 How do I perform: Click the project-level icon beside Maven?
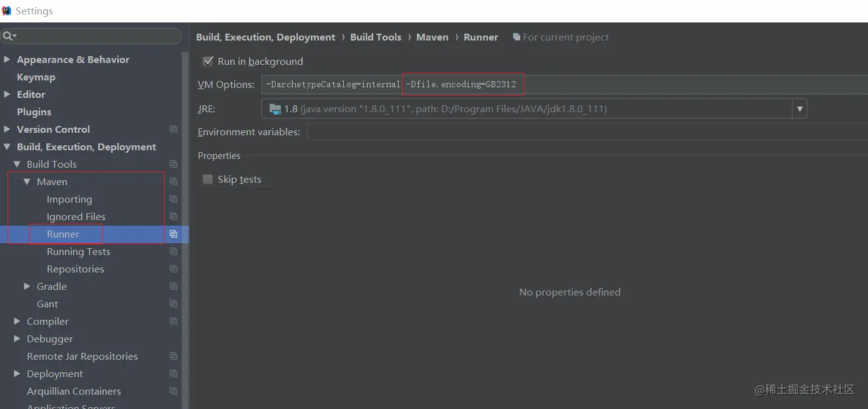tap(173, 181)
